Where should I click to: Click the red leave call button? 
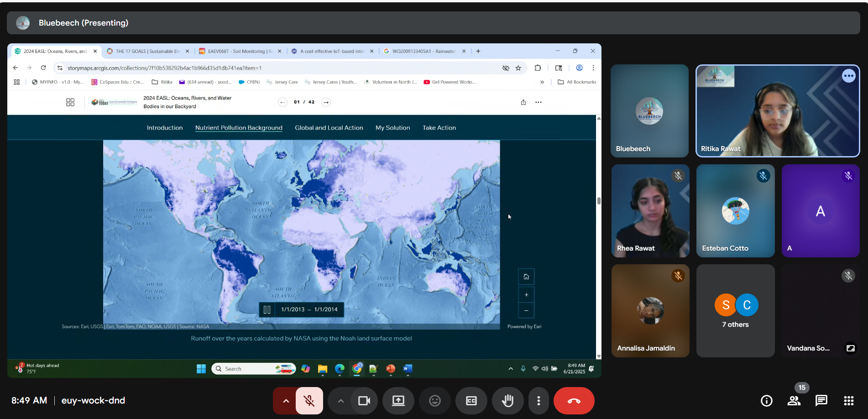(x=574, y=401)
